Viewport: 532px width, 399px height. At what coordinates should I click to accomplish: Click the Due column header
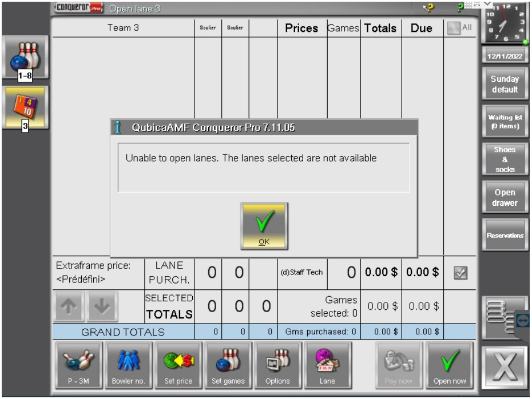point(422,28)
